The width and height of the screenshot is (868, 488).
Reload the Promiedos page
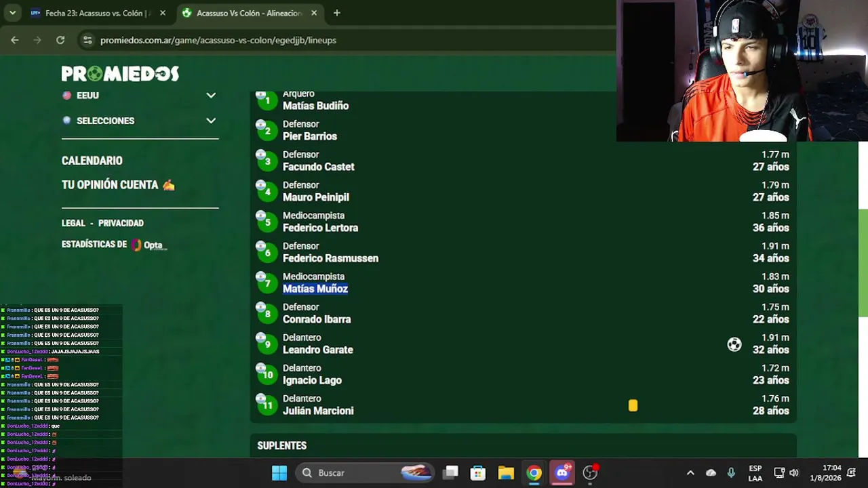pyautogui.click(x=60, y=40)
